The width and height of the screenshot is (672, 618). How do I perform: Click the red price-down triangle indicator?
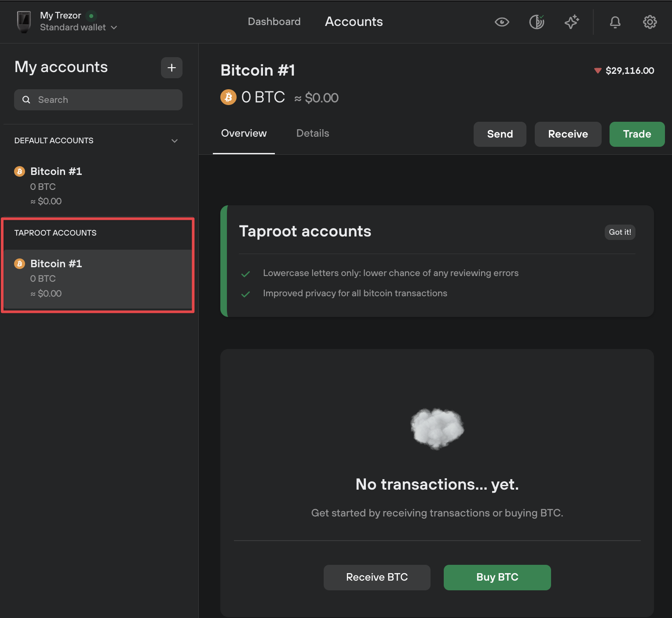[598, 71]
